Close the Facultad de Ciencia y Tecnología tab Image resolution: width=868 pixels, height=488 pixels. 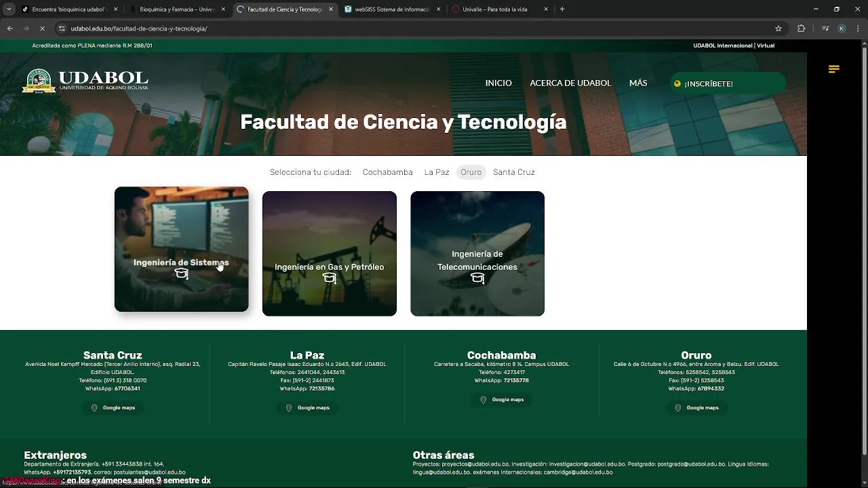[331, 9]
